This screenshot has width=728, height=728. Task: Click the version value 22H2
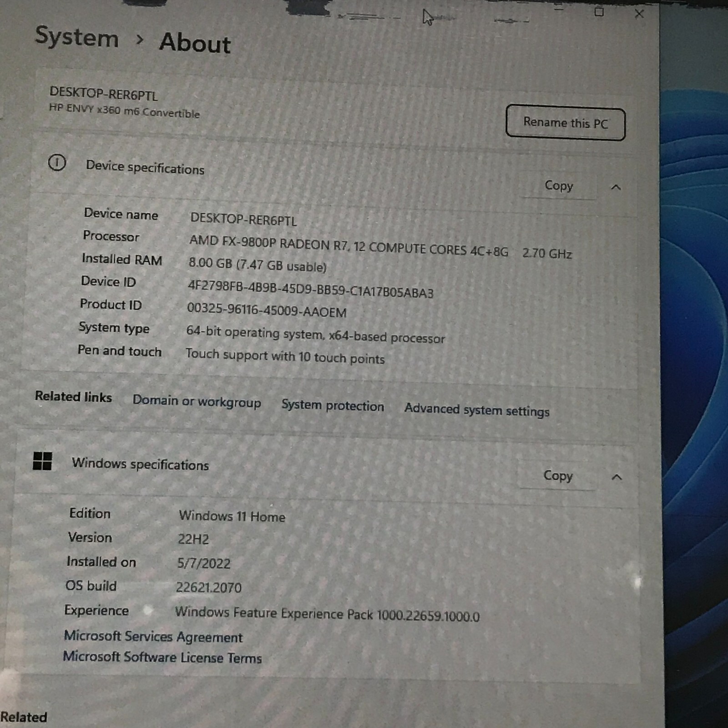click(x=193, y=539)
